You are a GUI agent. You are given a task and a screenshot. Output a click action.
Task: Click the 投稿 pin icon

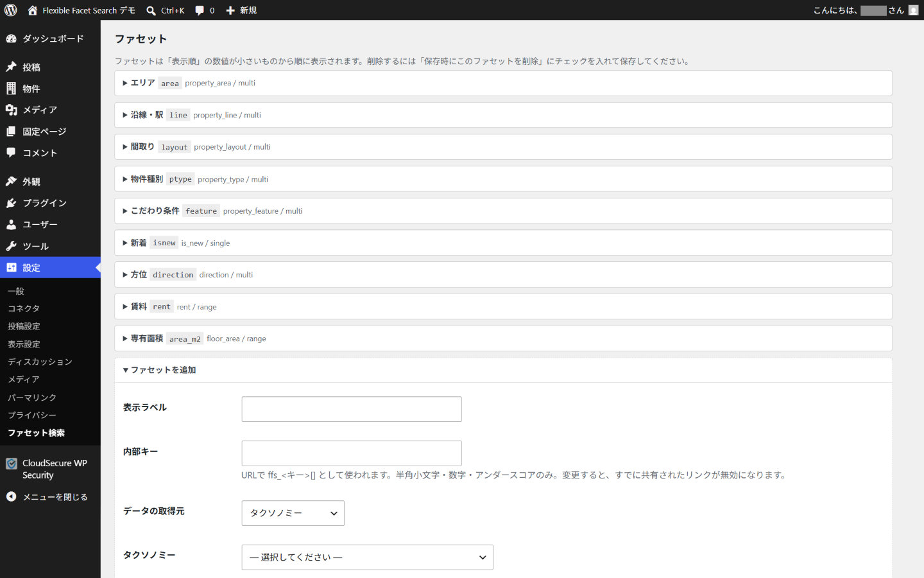pos(11,67)
